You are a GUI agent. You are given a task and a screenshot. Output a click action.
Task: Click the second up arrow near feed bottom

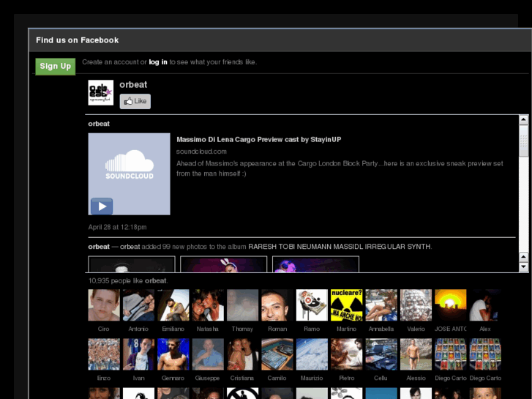pos(523,257)
